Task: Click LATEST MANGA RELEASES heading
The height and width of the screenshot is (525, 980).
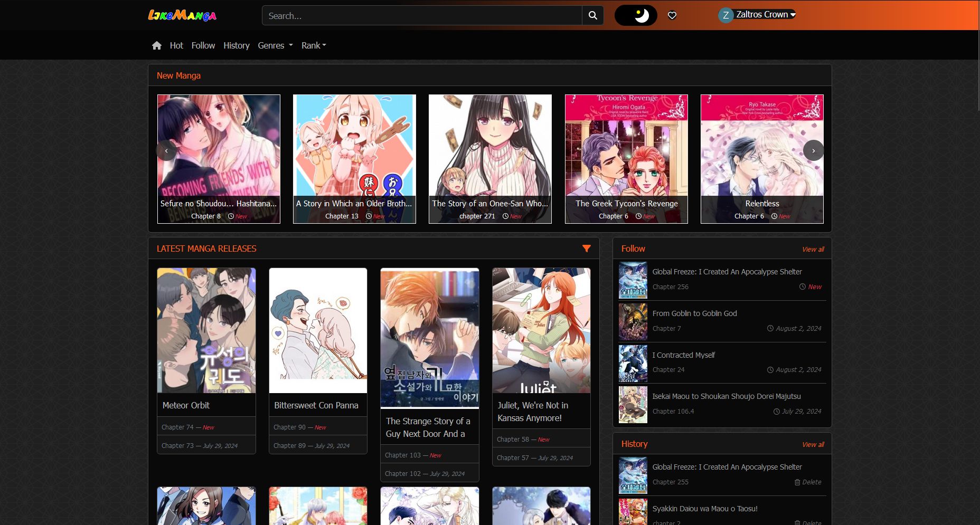Action: click(x=206, y=249)
